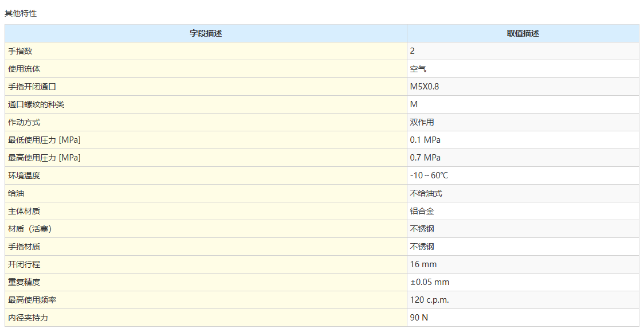
Task: Click the 取值描述 column header
Action: click(523, 33)
